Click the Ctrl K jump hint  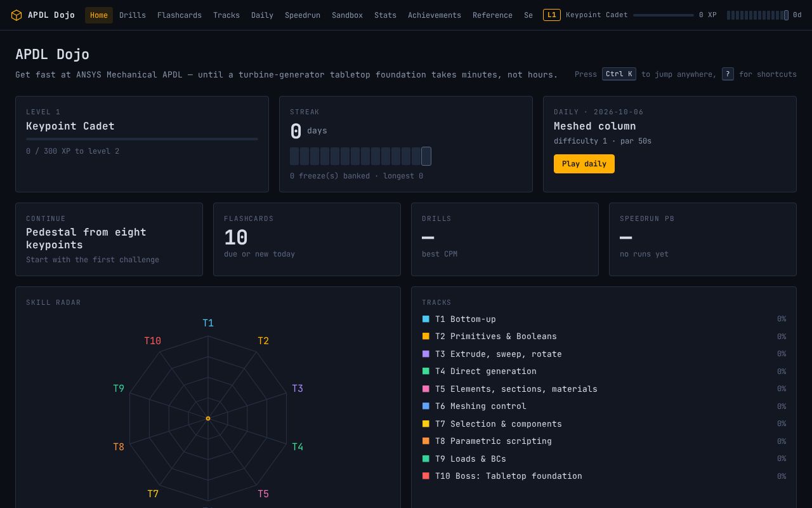click(x=619, y=74)
